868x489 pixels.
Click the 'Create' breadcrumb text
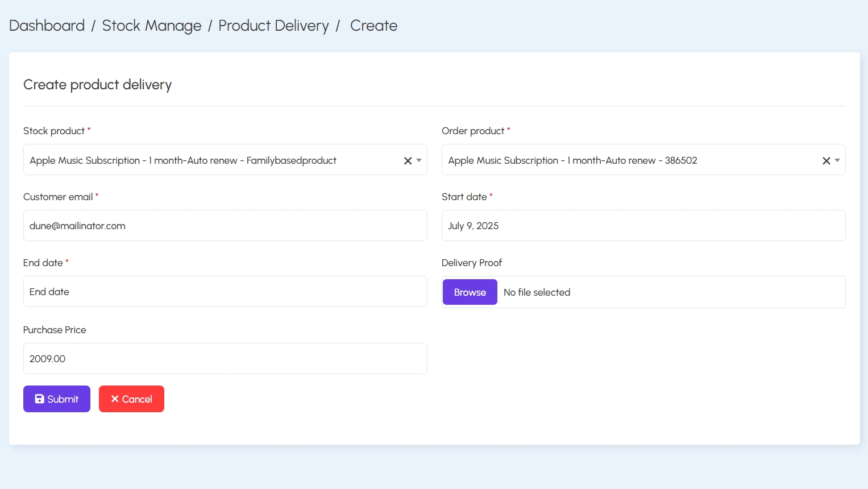[373, 26]
